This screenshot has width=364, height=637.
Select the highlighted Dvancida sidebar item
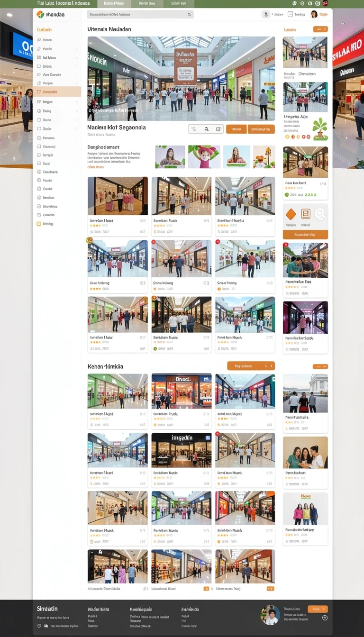point(57,92)
